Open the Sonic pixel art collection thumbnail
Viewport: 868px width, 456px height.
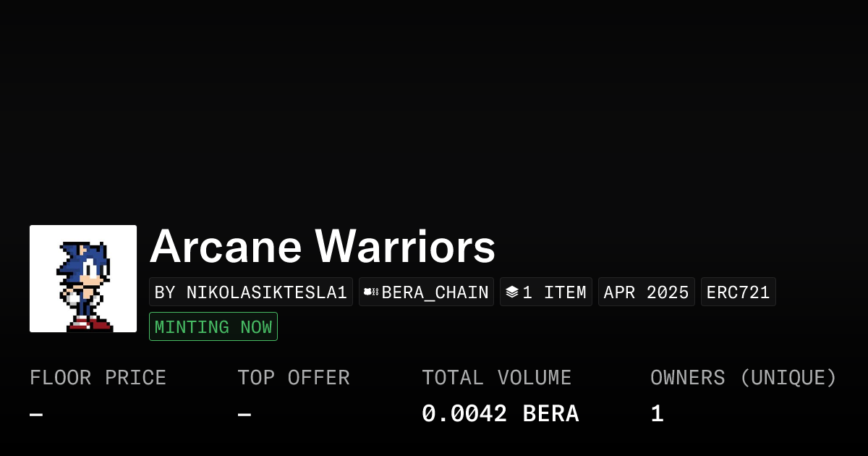point(83,279)
